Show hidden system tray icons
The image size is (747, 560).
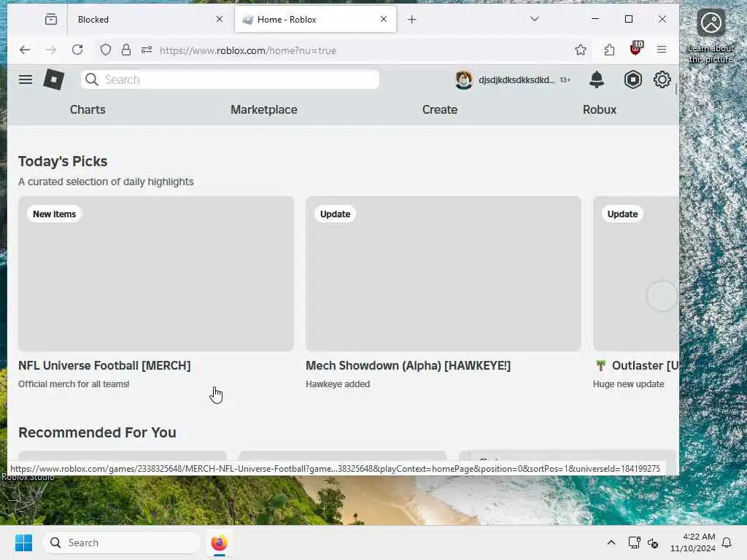coord(611,542)
